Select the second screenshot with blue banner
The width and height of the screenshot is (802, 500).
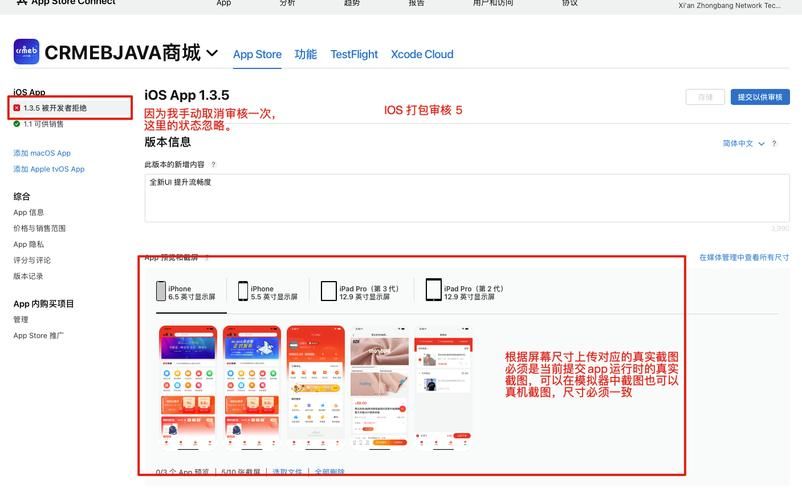click(252, 388)
